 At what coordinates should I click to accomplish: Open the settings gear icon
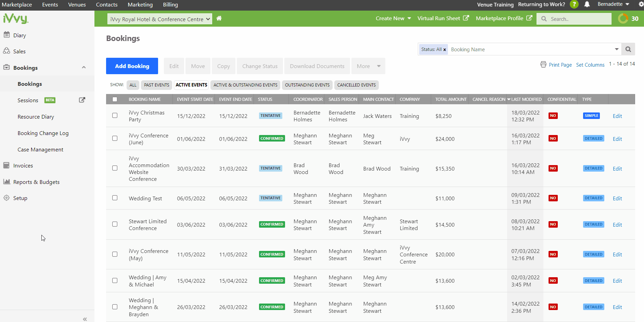point(641,4)
